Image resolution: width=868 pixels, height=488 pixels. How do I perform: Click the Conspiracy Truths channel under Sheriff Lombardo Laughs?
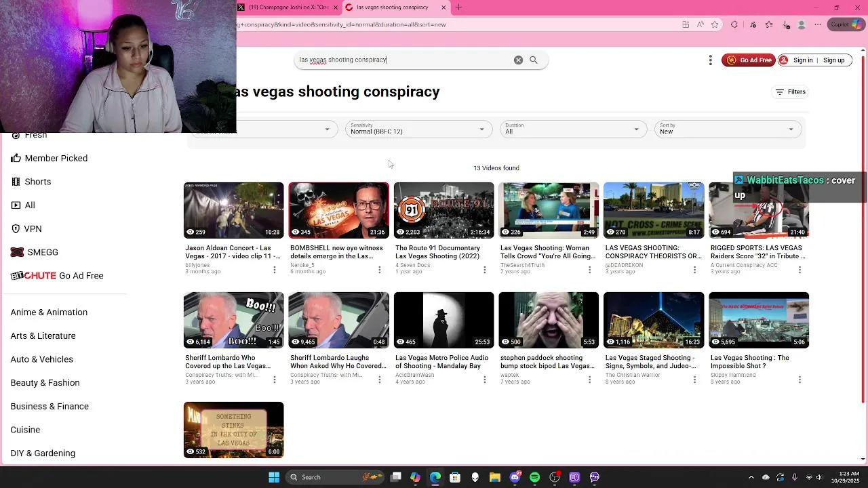pos(326,375)
